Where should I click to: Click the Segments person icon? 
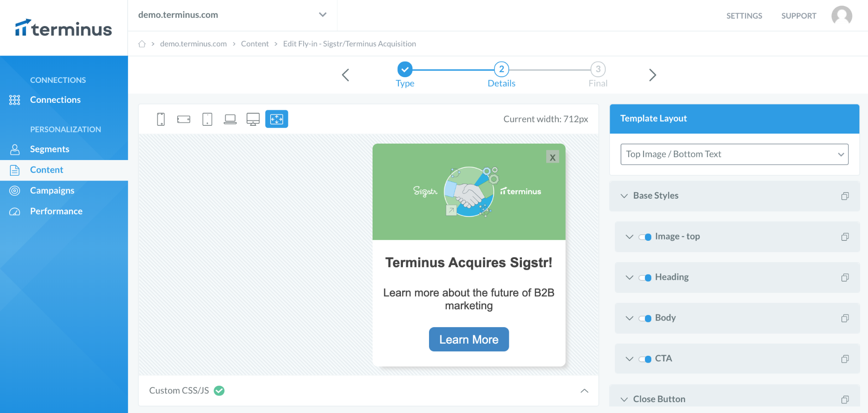(15, 150)
